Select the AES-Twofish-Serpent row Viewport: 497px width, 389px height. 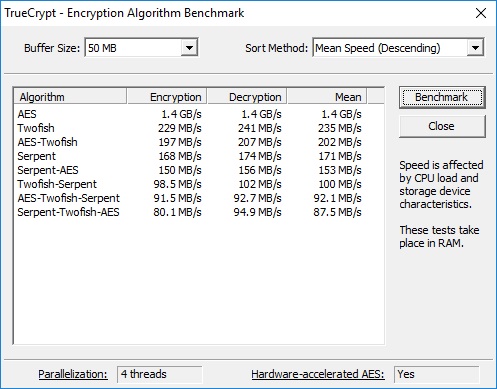coord(189,198)
